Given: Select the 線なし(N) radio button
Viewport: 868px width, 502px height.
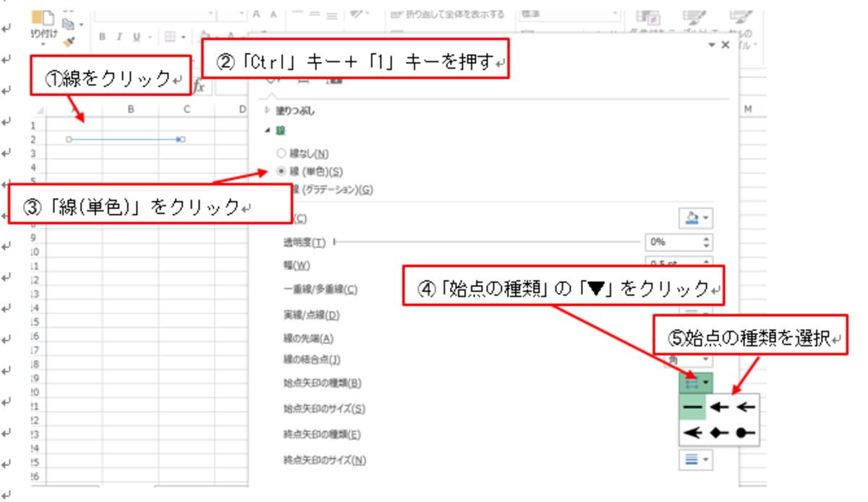Looking at the screenshot, I should (x=281, y=153).
